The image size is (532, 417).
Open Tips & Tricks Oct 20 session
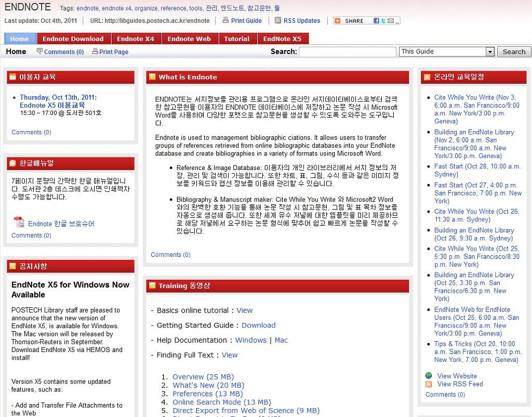(x=478, y=352)
